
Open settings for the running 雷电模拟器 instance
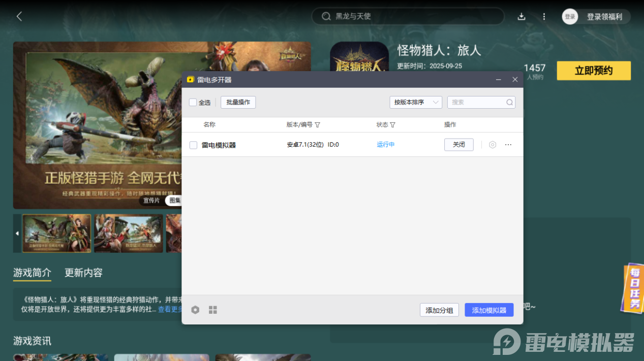pyautogui.click(x=492, y=145)
